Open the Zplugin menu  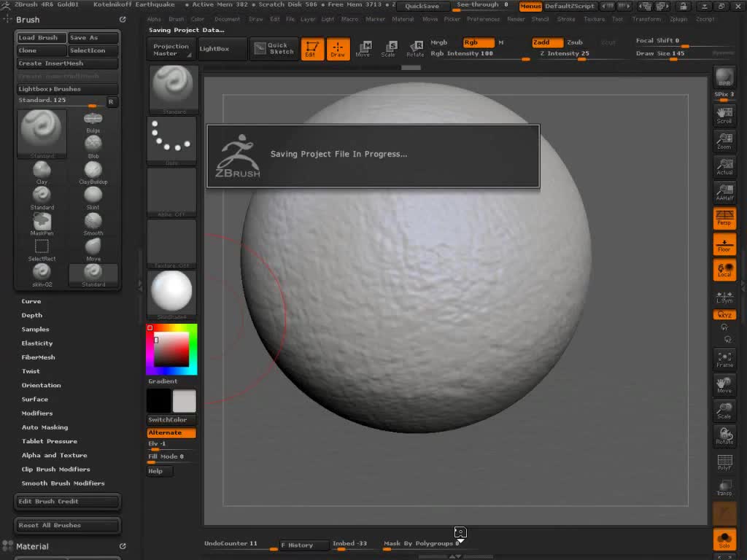point(678,19)
